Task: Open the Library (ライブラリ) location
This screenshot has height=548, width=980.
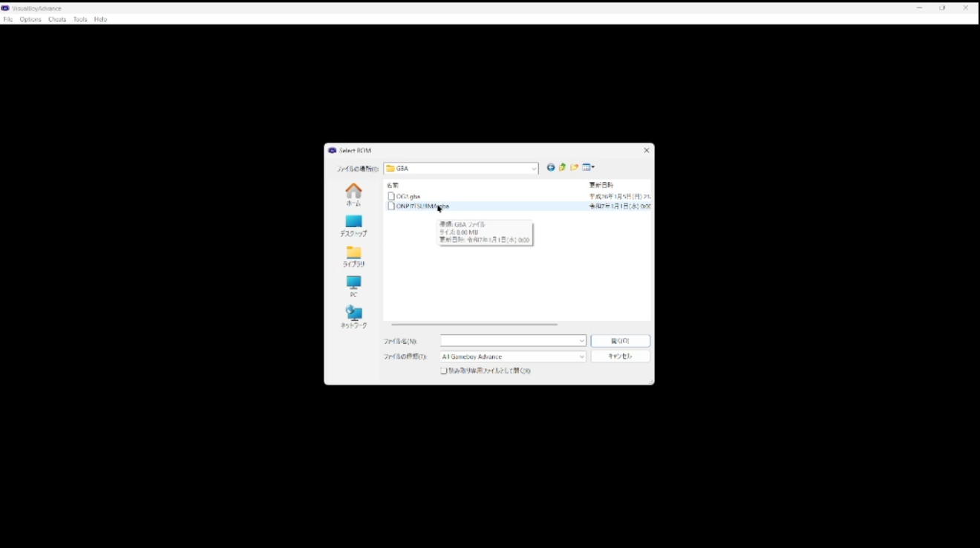Action: [x=353, y=256]
